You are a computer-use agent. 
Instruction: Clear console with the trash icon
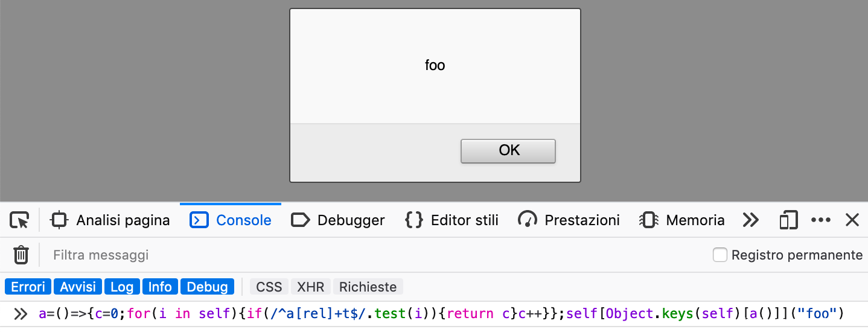point(21,255)
